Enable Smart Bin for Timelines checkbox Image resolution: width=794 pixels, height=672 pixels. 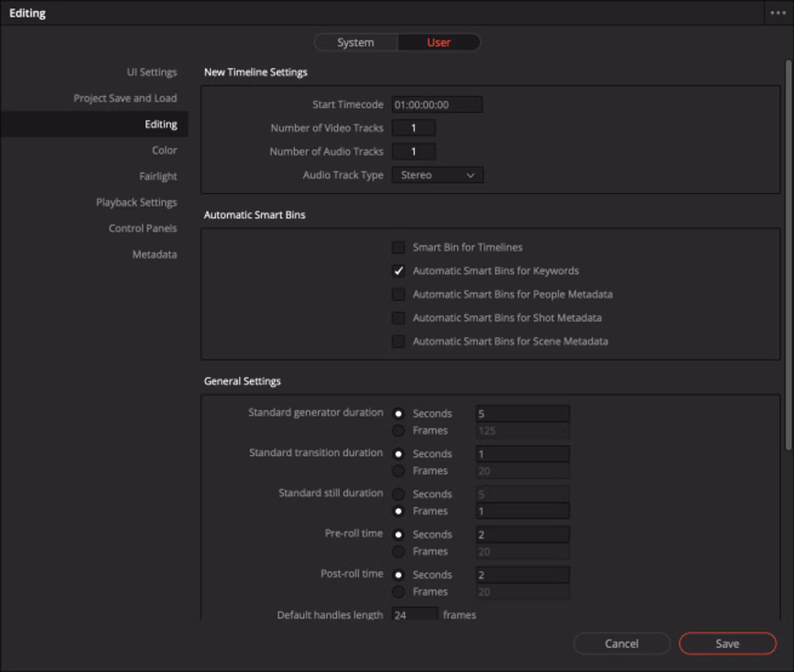(x=398, y=247)
